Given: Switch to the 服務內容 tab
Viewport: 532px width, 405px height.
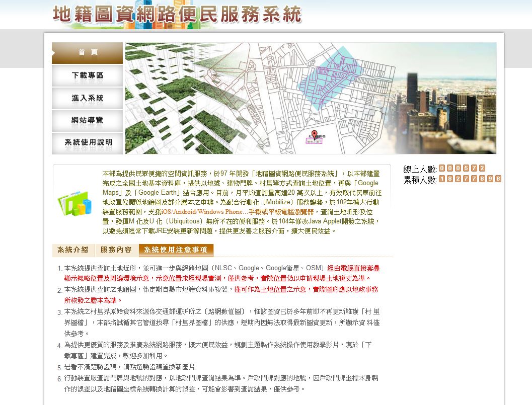Looking at the screenshot, I should pyautogui.click(x=116, y=250).
